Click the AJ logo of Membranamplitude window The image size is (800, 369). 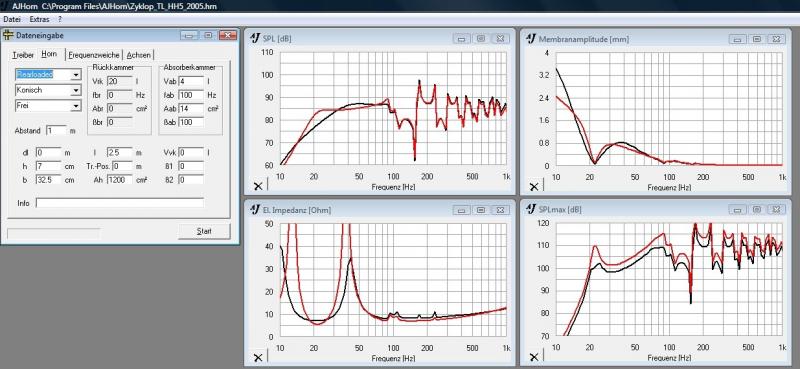coord(531,38)
